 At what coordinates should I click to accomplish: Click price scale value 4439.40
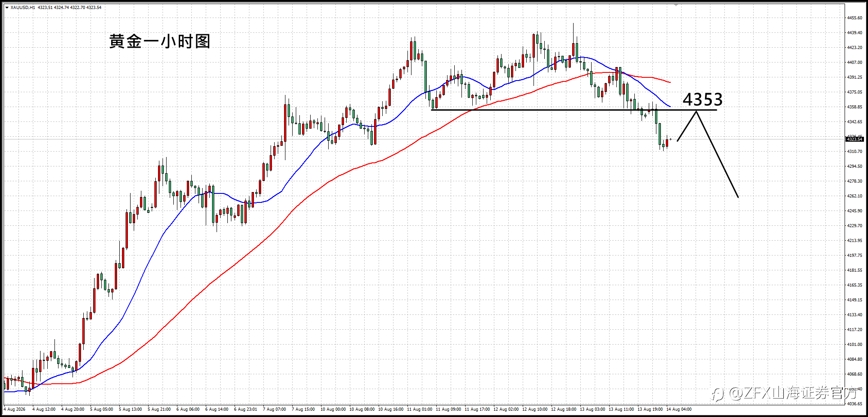tap(854, 33)
